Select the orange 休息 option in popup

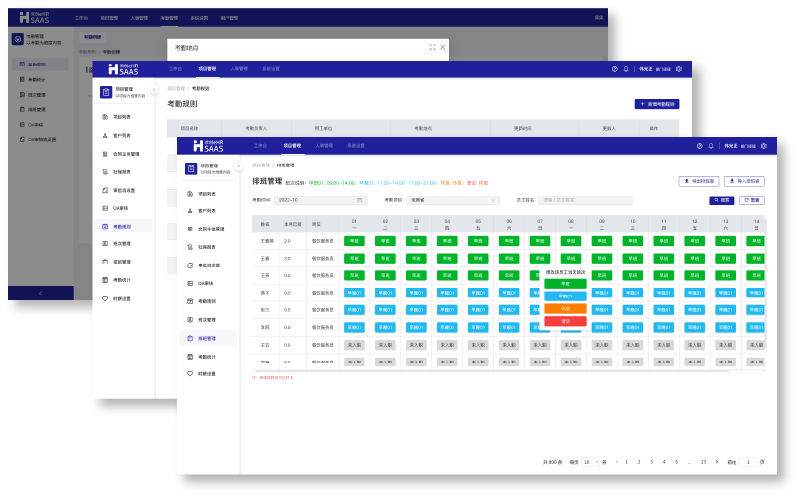coord(565,308)
